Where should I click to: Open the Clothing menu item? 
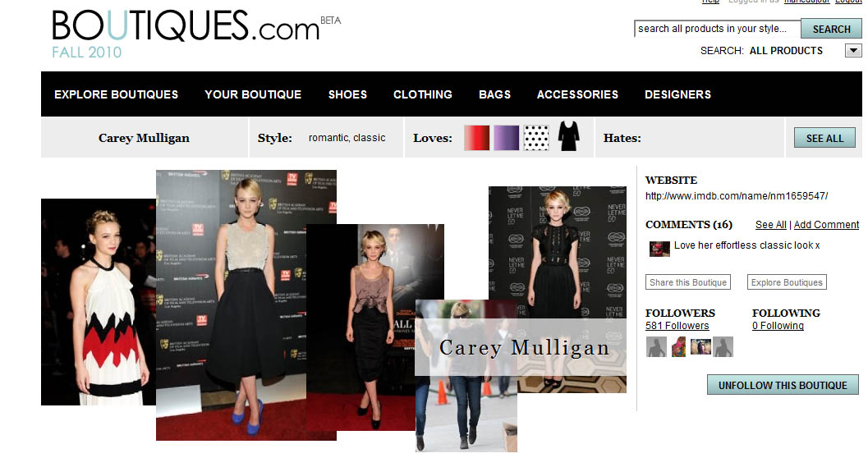click(423, 94)
